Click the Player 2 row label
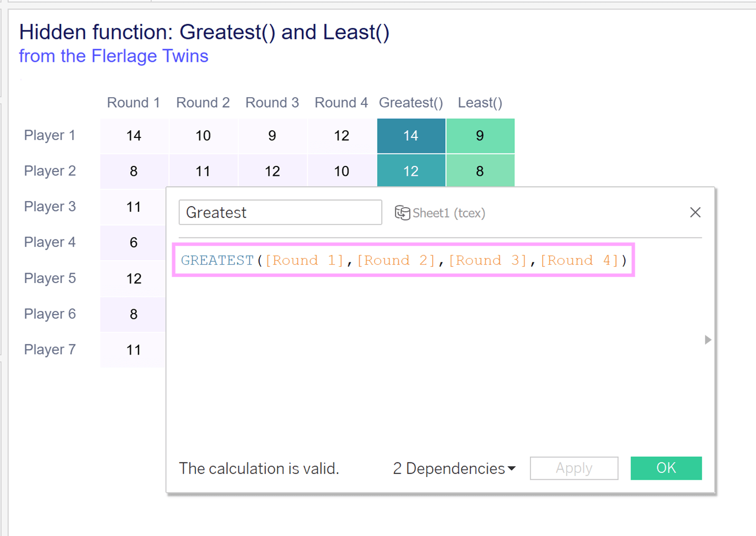The height and width of the screenshot is (536, 756). 50,171
